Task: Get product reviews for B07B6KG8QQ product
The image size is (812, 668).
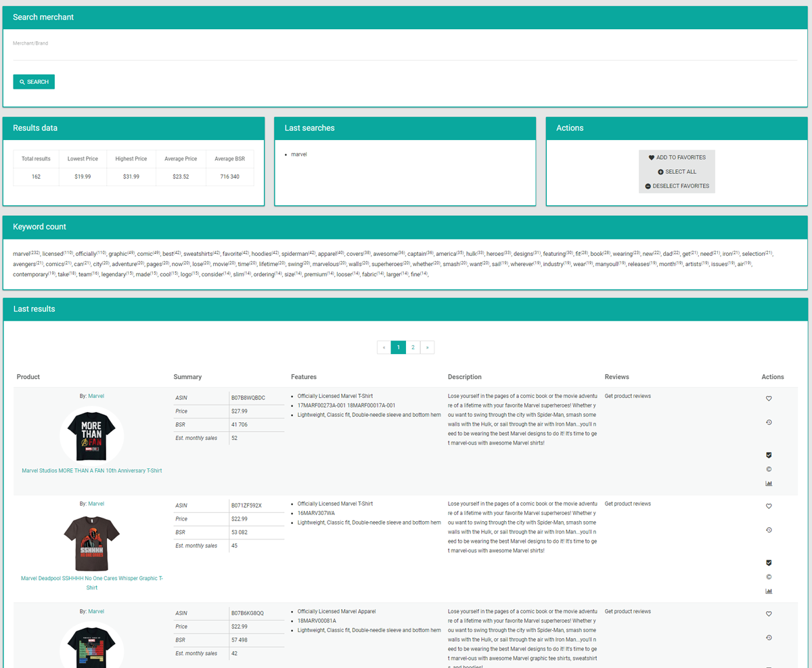Action: [x=628, y=611]
